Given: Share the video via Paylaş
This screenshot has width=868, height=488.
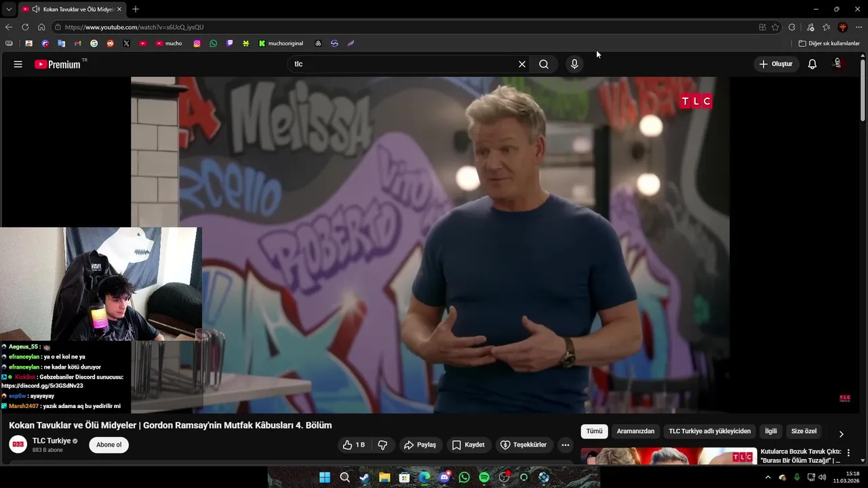Looking at the screenshot, I should (420, 445).
